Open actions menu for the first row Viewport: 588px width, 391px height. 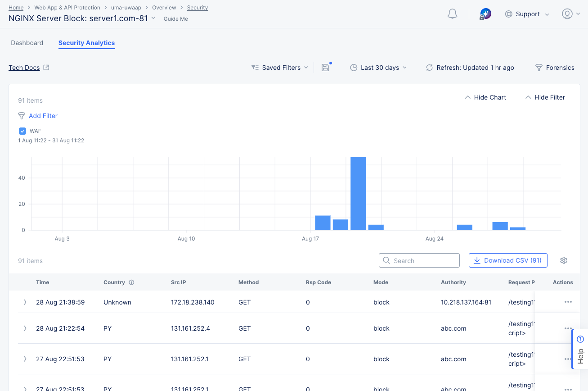coord(568,302)
